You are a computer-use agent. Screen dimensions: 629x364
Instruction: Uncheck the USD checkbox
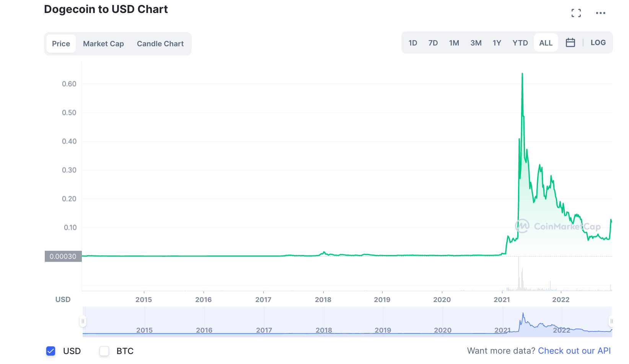(x=51, y=351)
